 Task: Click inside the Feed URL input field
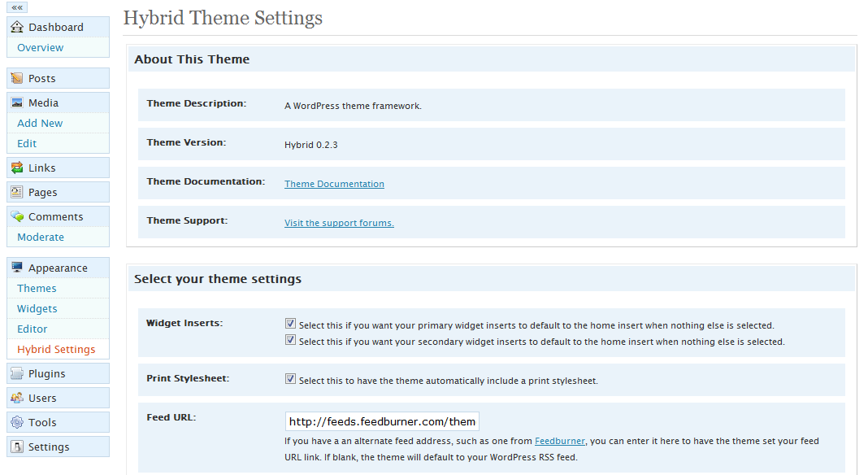pyautogui.click(x=381, y=421)
